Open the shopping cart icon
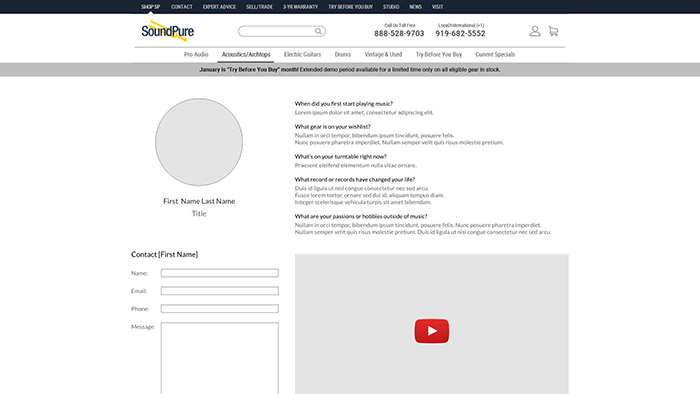The height and width of the screenshot is (394, 700). point(554,31)
